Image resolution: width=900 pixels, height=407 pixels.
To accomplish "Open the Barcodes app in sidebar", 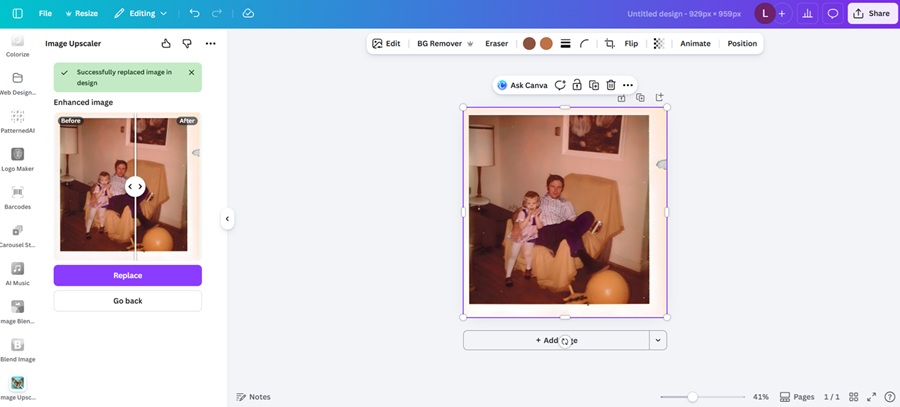I will 18,198.
